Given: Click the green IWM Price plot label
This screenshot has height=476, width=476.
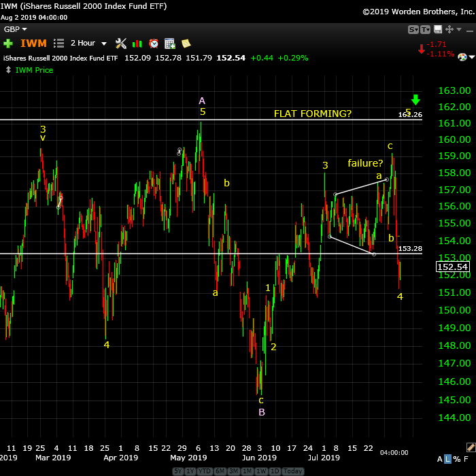Looking at the screenshot, I should tap(34, 70).
